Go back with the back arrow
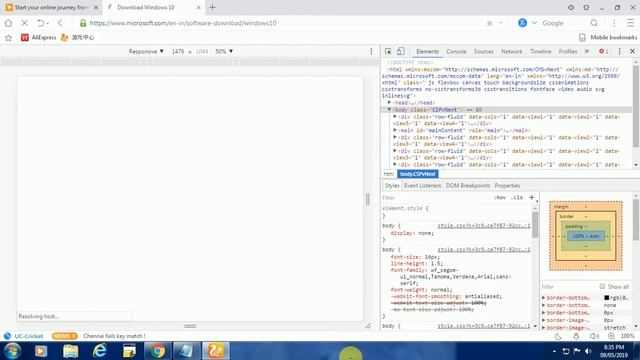 (60, 23)
